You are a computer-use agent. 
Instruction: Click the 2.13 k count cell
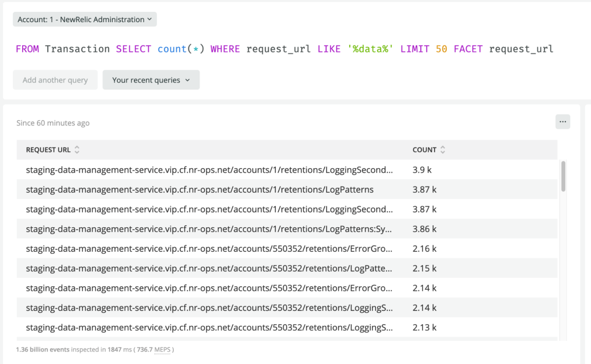tap(424, 327)
